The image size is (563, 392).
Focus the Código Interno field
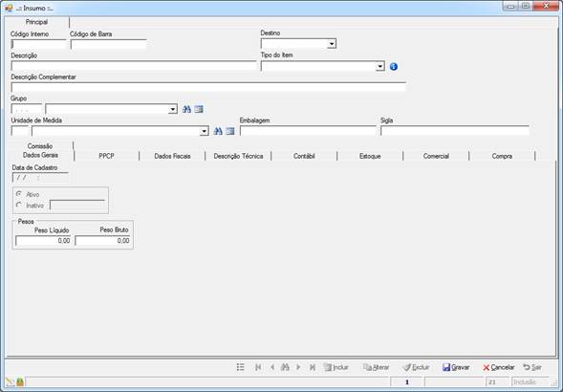[x=39, y=44]
